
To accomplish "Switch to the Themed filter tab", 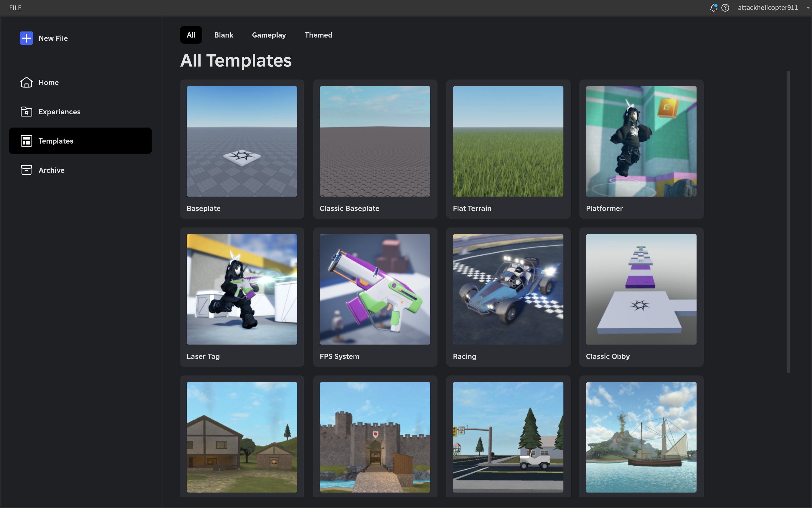I will pos(318,35).
